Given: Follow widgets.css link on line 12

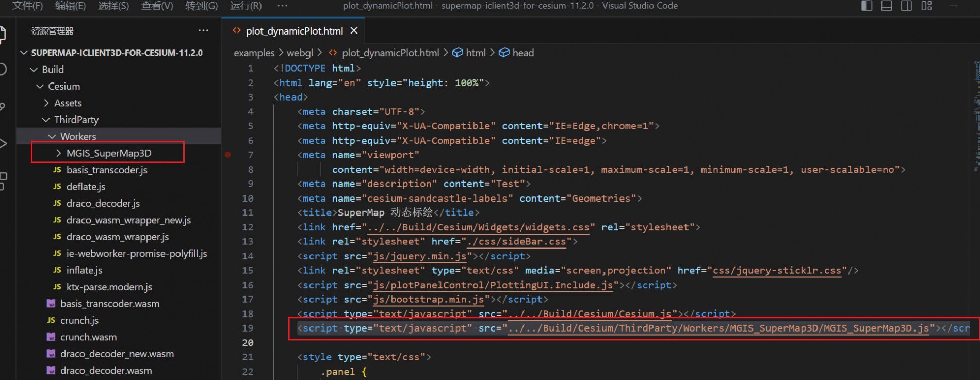Looking at the screenshot, I should point(477,227).
